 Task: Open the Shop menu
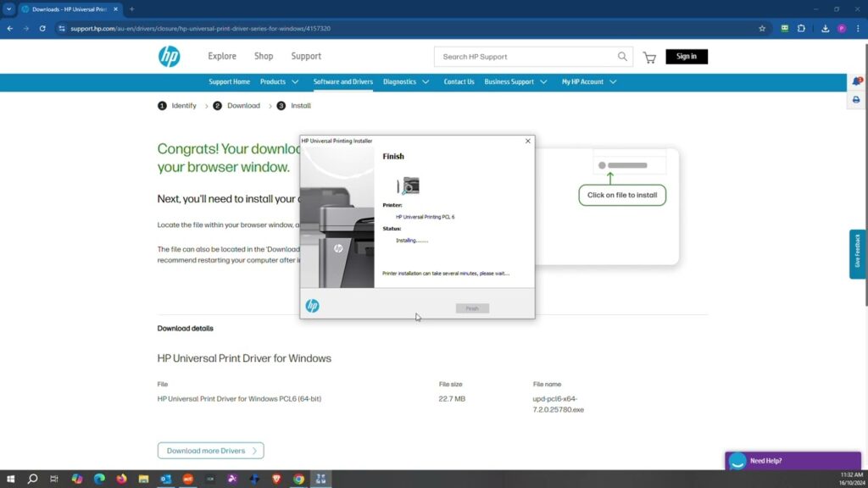pyautogui.click(x=264, y=57)
